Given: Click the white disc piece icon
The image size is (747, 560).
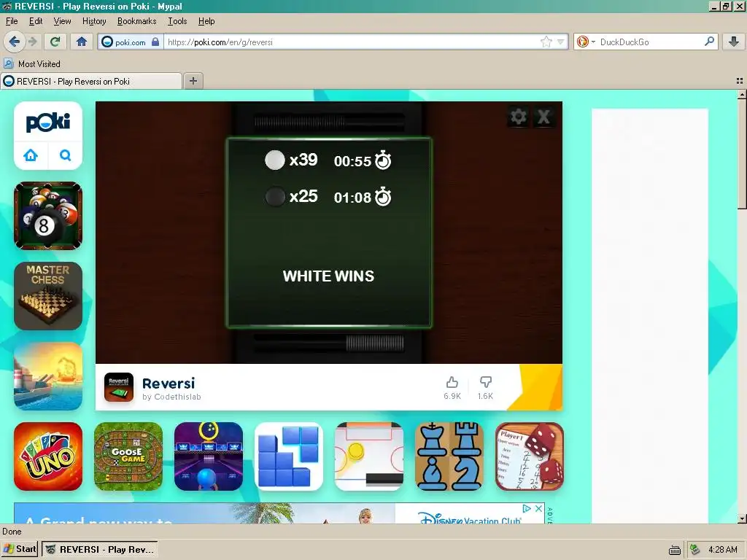Looking at the screenshot, I should [x=275, y=160].
